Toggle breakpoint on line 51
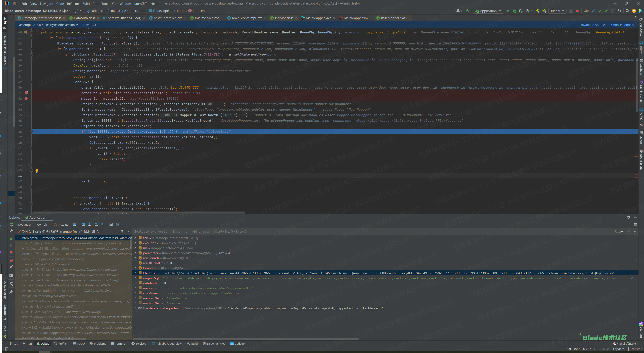Screen dimensions: 644x353 (x=26, y=93)
